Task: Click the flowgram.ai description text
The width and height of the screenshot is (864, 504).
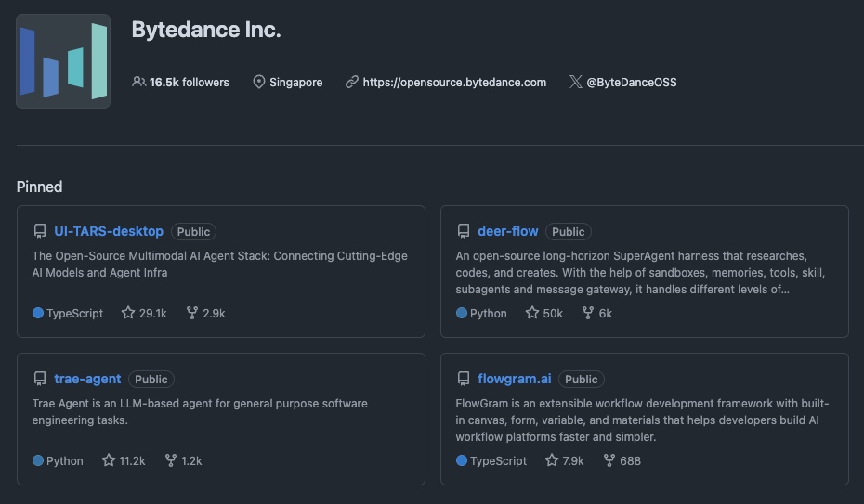Action: point(642,420)
